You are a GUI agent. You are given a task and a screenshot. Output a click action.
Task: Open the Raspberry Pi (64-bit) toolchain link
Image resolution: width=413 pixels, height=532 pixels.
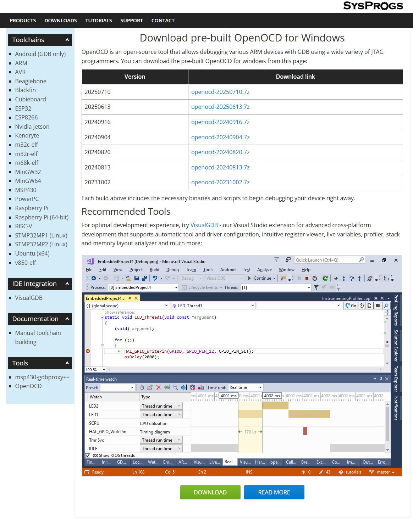point(42,217)
